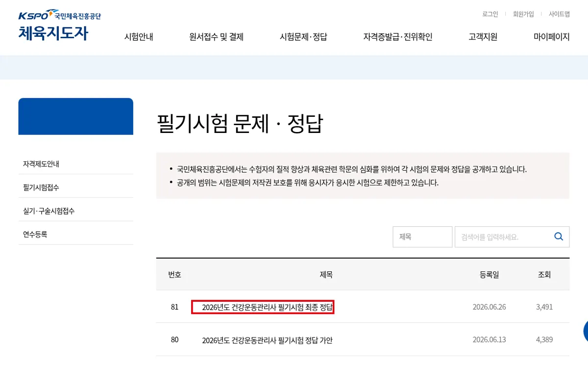Screen dimensions: 588x368
Task: Open the 고객지원 menu
Action: [x=483, y=37]
